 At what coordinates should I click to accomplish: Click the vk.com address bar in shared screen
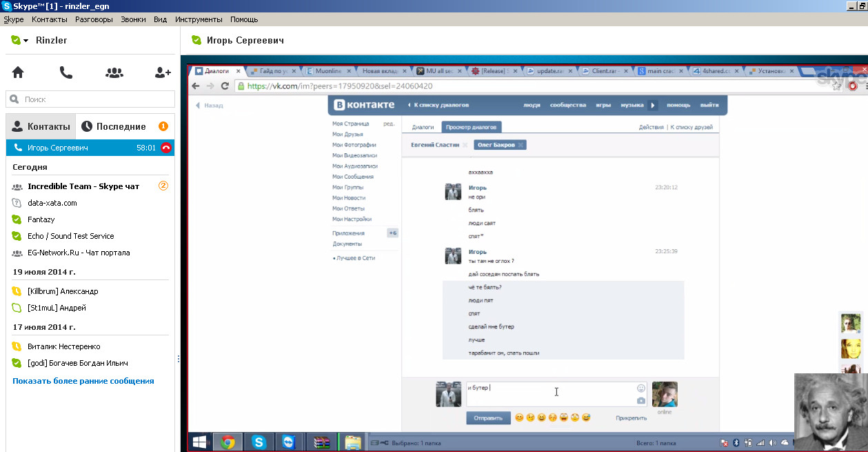(x=531, y=86)
